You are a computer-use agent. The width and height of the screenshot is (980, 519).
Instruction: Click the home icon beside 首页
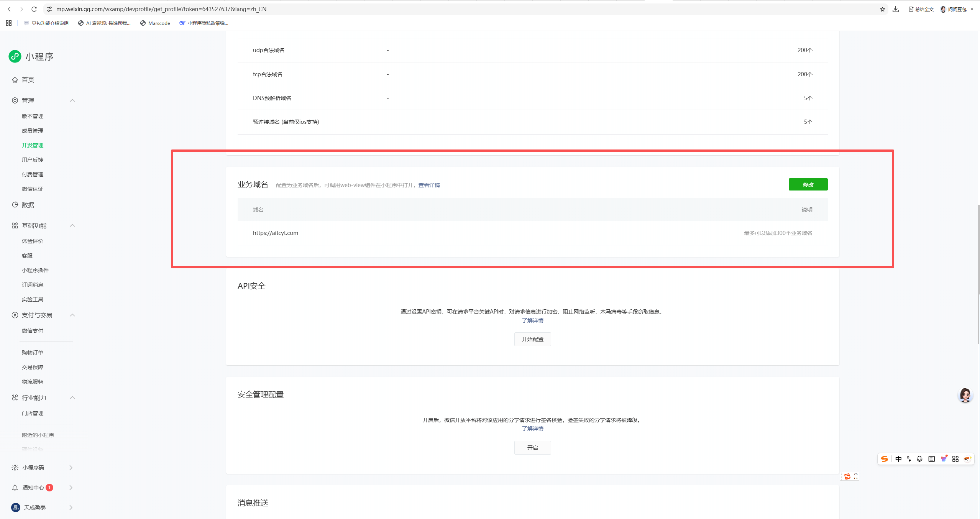pos(15,80)
